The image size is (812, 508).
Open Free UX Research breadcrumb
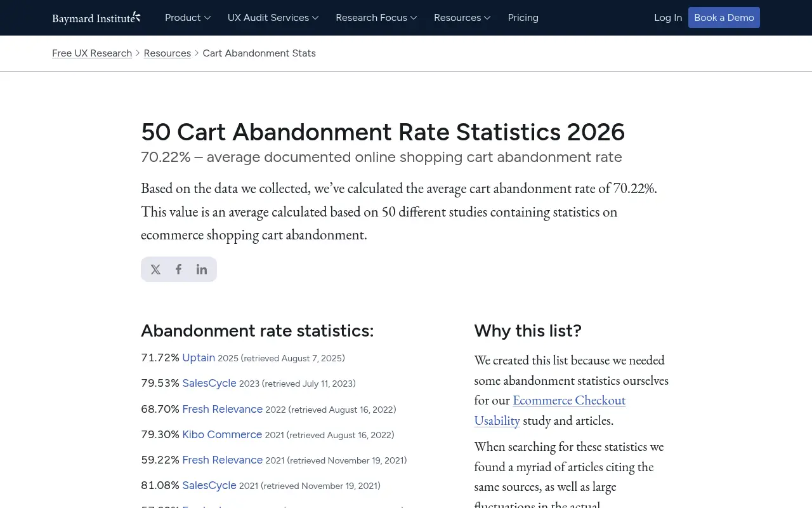pyautogui.click(x=92, y=53)
